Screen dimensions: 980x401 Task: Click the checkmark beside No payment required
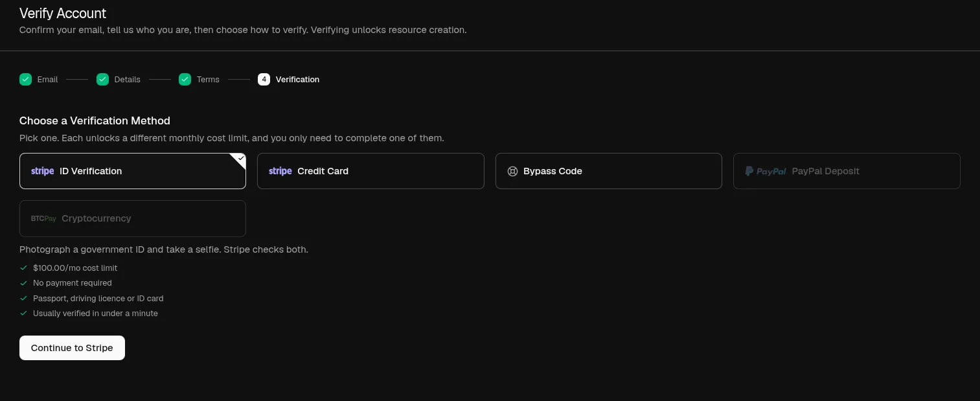[24, 283]
